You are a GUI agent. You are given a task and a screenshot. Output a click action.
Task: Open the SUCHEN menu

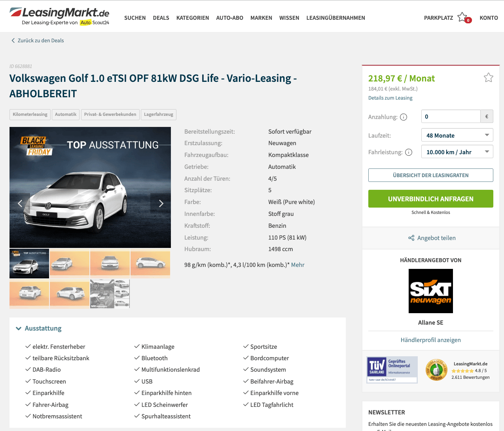(135, 18)
